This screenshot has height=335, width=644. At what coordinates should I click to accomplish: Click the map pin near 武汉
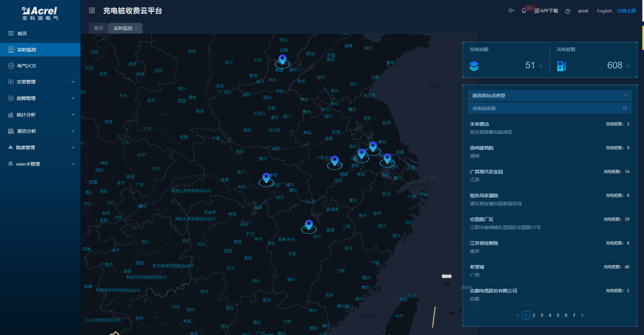point(266,178)
